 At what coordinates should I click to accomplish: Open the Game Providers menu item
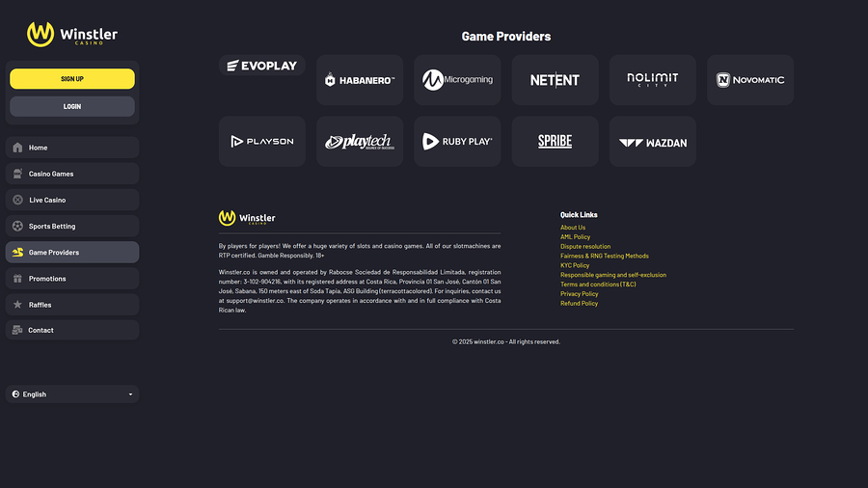click(71, 253)
